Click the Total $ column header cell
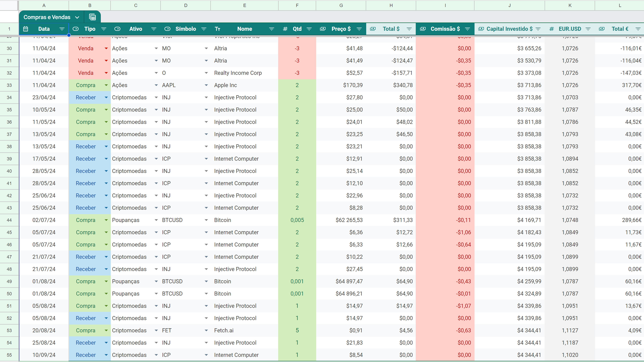 391,29
